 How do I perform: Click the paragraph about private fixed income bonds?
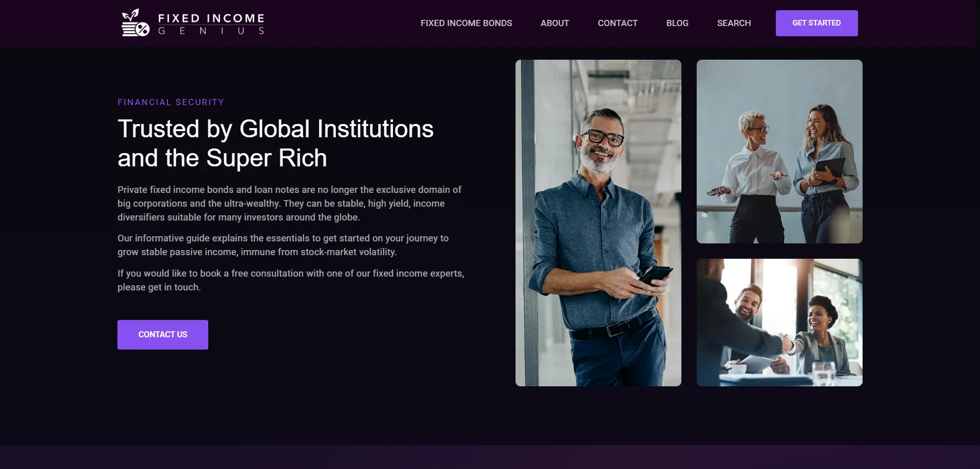[x=289, y=203]
